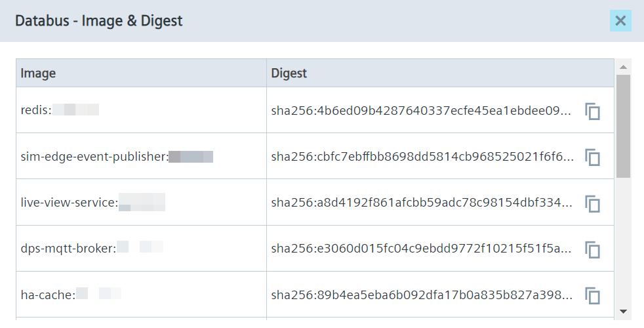Viewport: 644px width, 328px height.
Task: Select the redis image name cell
Action: [141, 110]
